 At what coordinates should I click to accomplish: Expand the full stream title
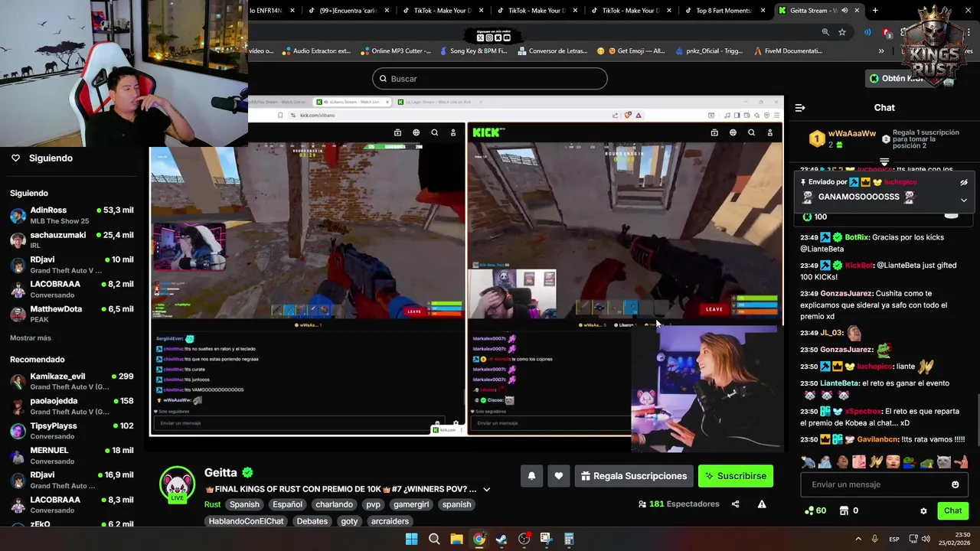coord(486,490)
